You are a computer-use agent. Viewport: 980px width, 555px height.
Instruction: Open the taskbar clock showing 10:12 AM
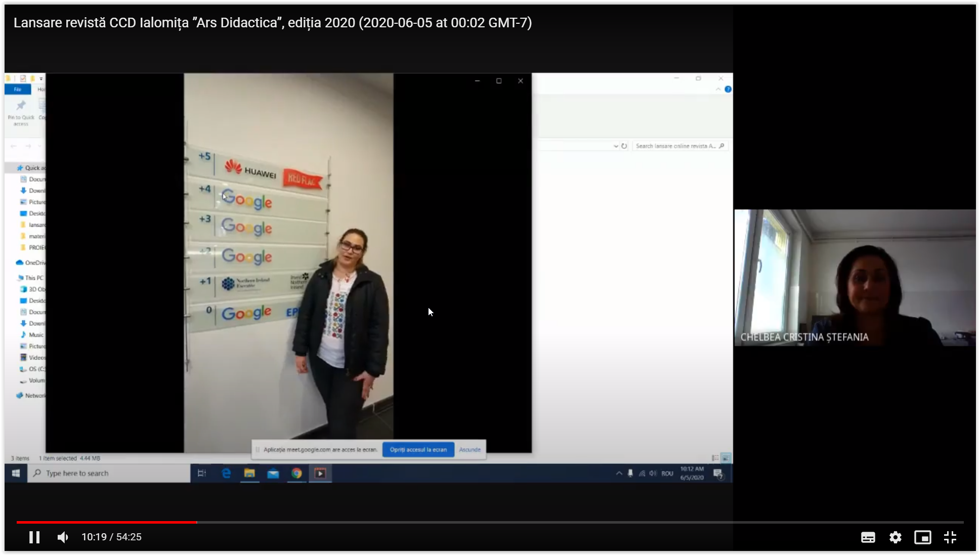click(692, 473)
